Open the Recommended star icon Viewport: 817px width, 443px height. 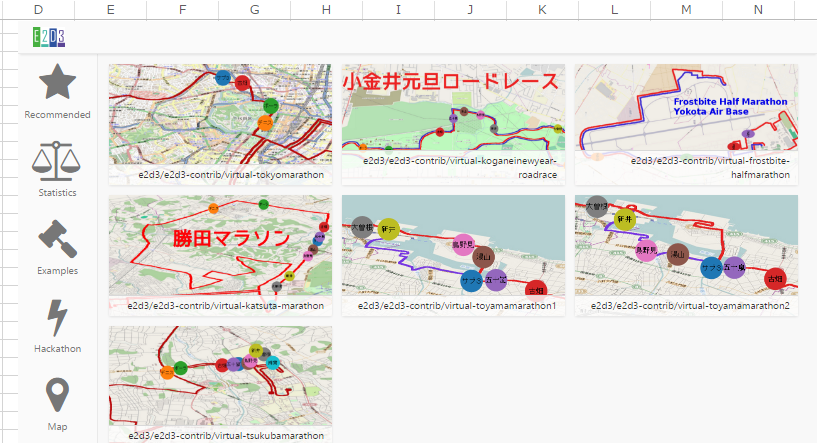(57, 82)
